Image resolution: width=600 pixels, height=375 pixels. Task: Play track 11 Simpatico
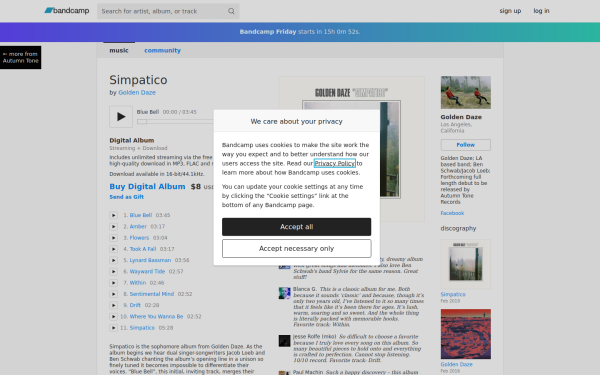point(113,328)
